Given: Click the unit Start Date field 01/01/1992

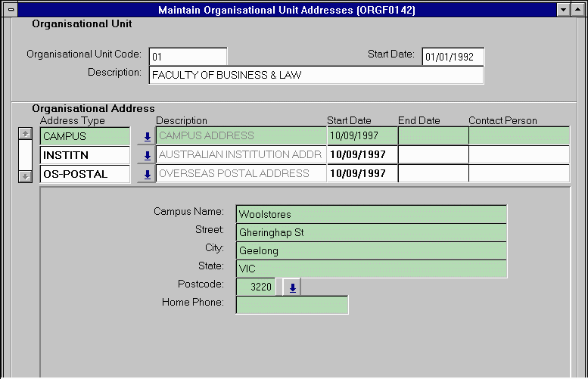Looking at the screenshot, I should click(453, 57).
